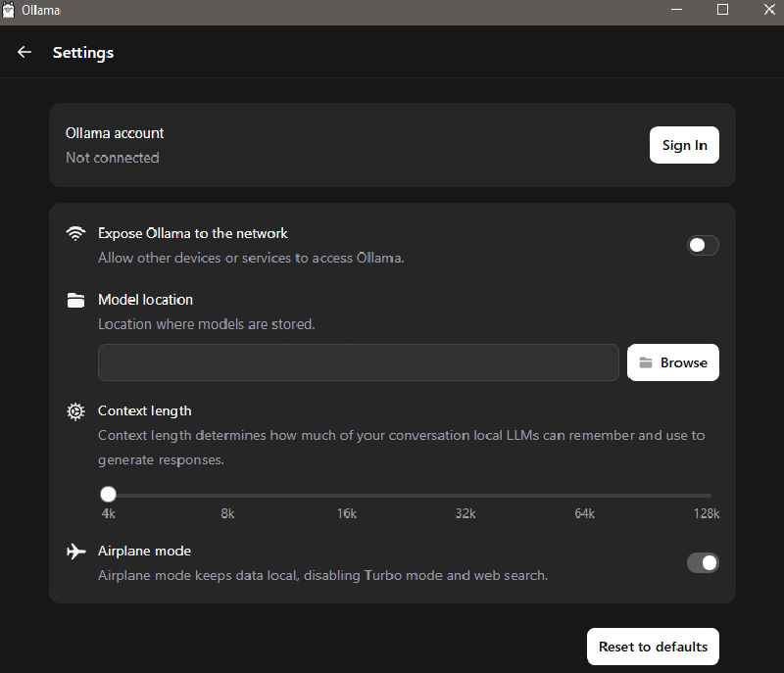Sign in to Ollama account

tap(684, 145)
